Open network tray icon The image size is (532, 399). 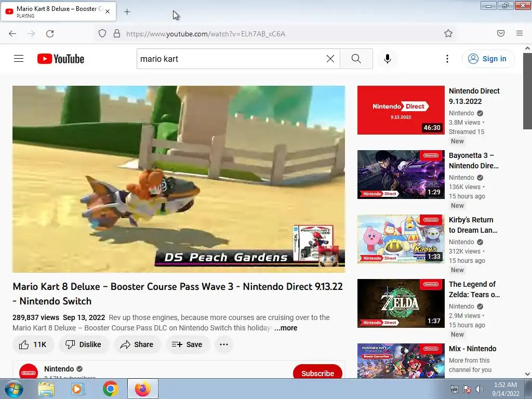(454, 389)
